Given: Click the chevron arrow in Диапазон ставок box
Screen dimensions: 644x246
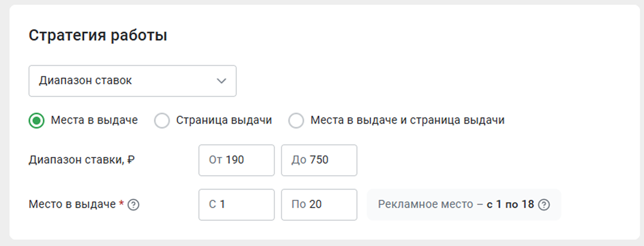Looking at the screenshot, I should tap(222, 81).
